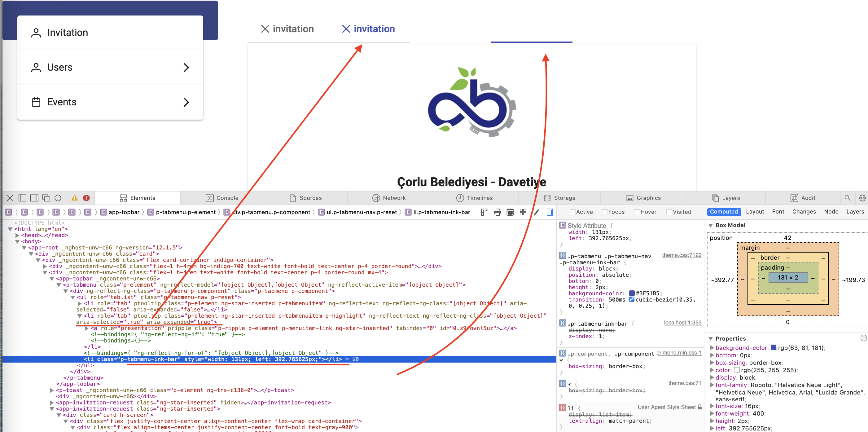Viewport: 868px width, 432px height.
Task: Select the app-topbar breadcrumb item
Action: tap(124, 212)
